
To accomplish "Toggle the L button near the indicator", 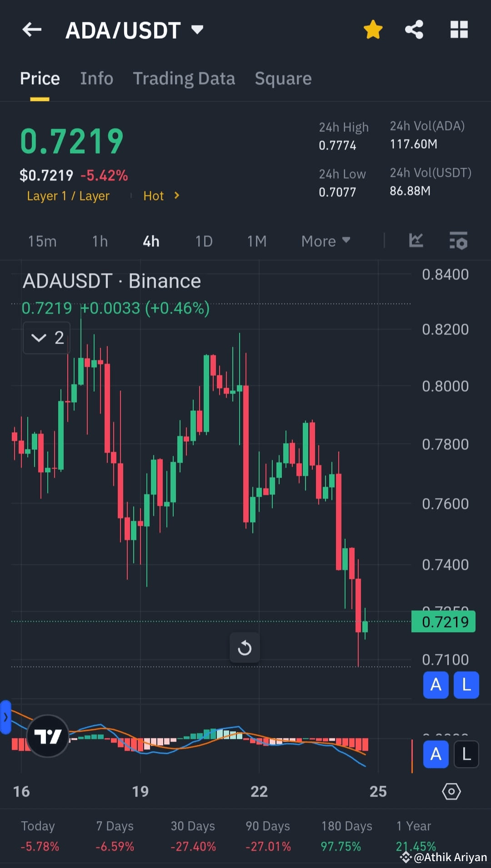I will tap(466, 754).
